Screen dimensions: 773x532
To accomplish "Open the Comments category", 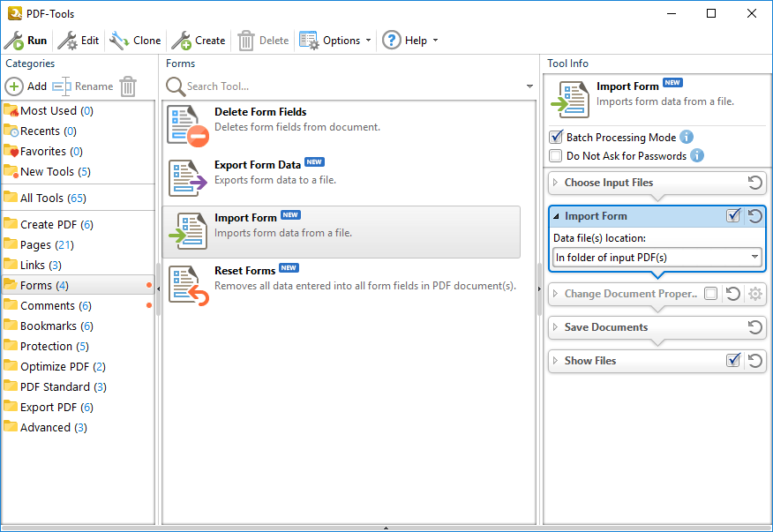I will point(78,305).
